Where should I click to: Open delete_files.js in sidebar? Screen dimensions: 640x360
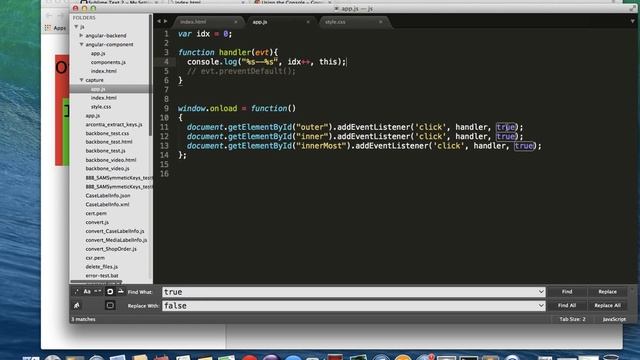pyautogui.click(x=102, y=267)
